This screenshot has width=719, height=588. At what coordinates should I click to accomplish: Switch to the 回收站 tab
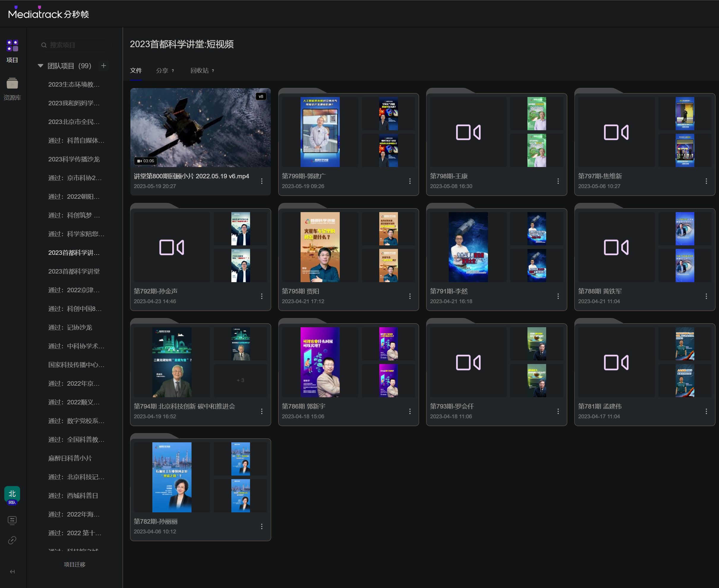click(200, 70)
